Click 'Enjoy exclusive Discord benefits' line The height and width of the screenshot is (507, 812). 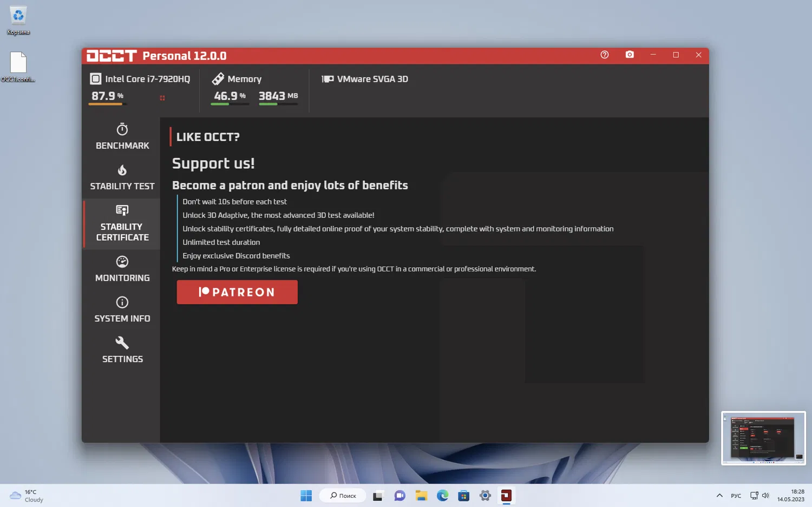236,256
